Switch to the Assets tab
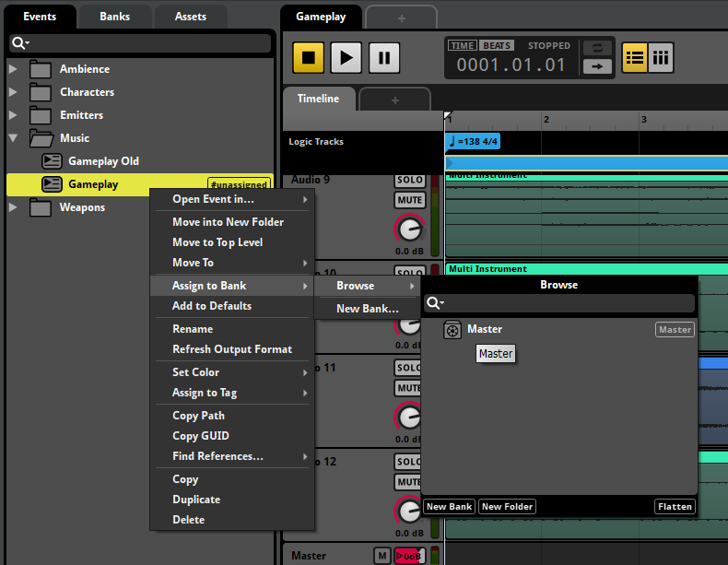 pyautogui.click(x=191, y=17)
